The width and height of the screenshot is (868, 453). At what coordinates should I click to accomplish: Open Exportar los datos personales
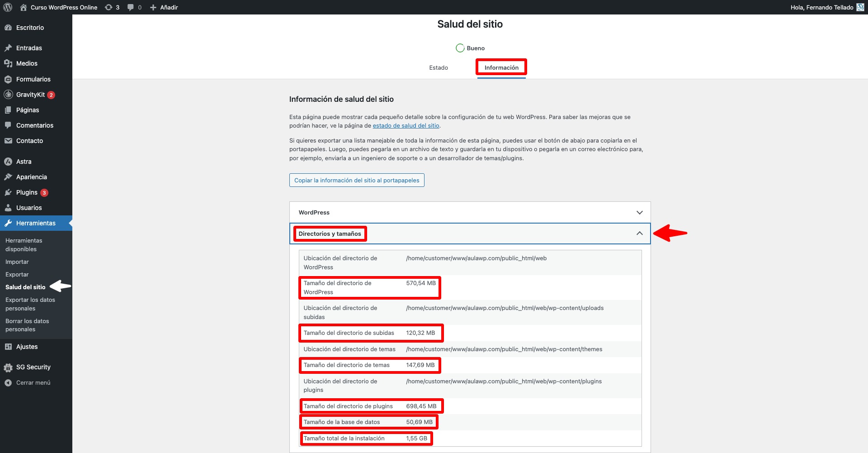[x=30, y=304]
